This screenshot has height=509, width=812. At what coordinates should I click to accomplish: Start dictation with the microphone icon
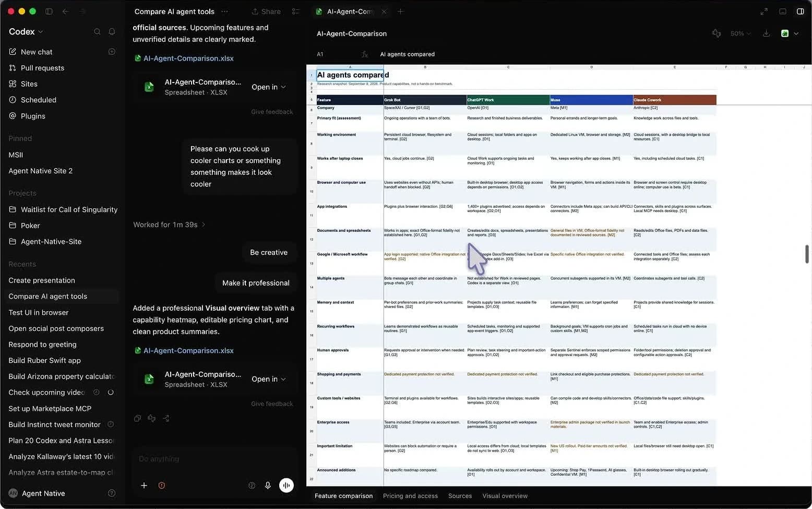tap(268, 486)
